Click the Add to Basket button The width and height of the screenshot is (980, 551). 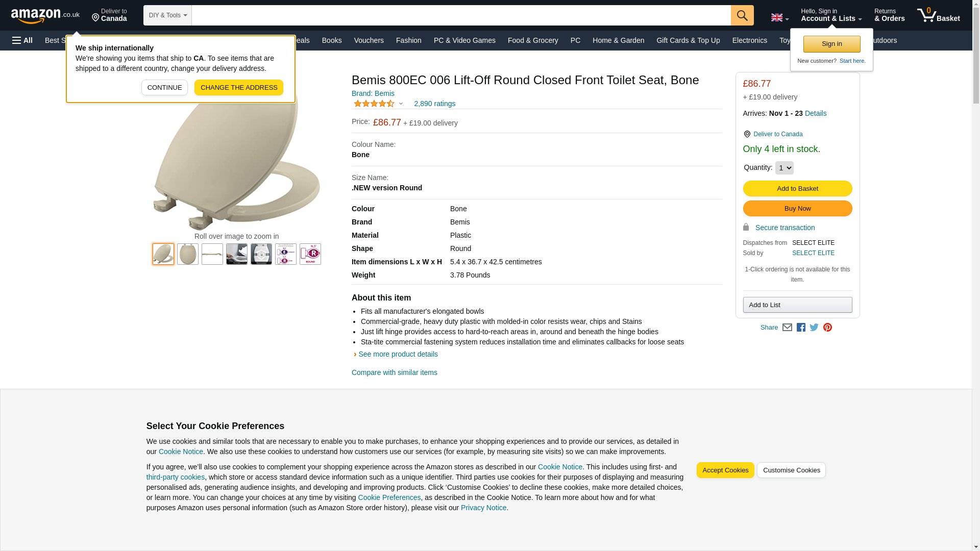pos(797,189)
